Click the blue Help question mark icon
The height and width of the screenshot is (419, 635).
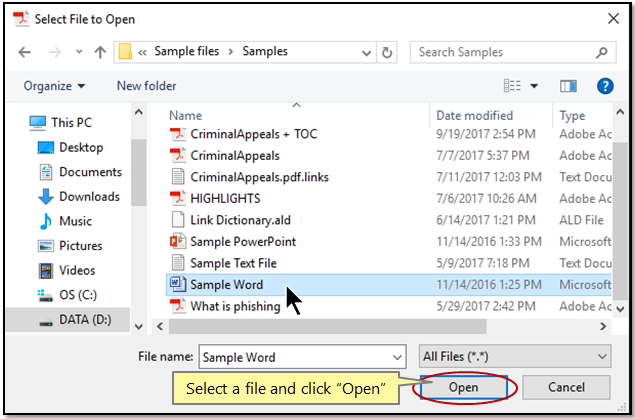pyautogui.click(x=604, y=86)
